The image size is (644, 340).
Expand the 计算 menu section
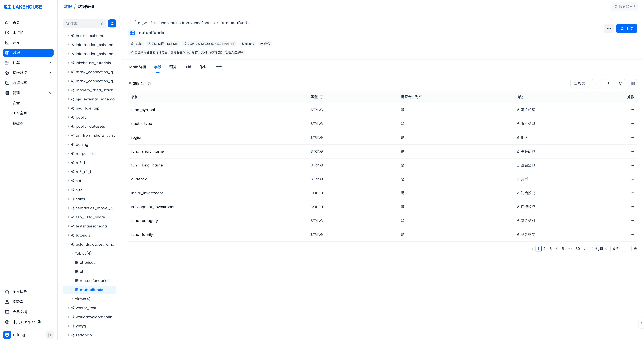point(50,63)
